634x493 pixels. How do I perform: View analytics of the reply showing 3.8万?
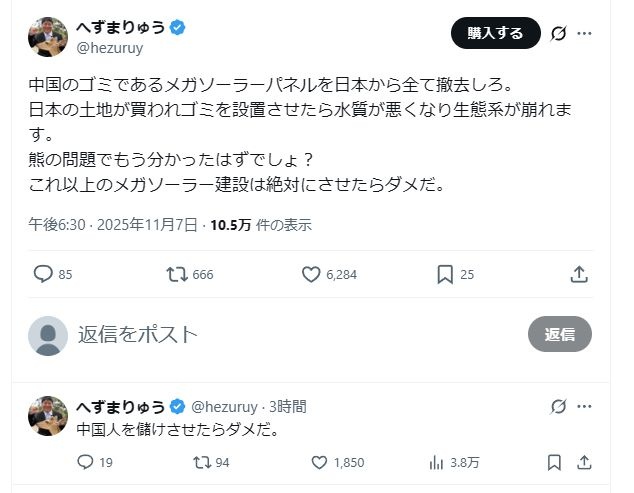tap(436, 462)
